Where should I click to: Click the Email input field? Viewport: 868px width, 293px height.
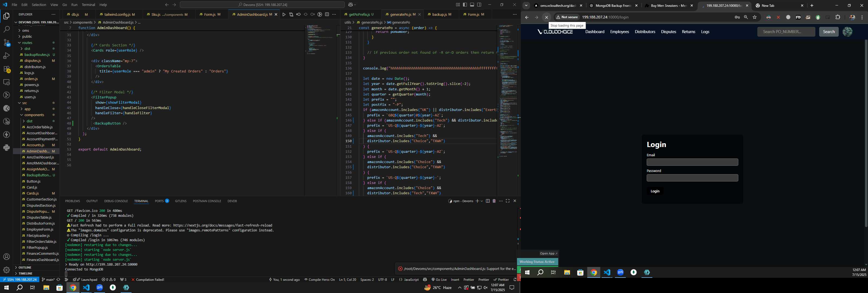tap(692, 162)
